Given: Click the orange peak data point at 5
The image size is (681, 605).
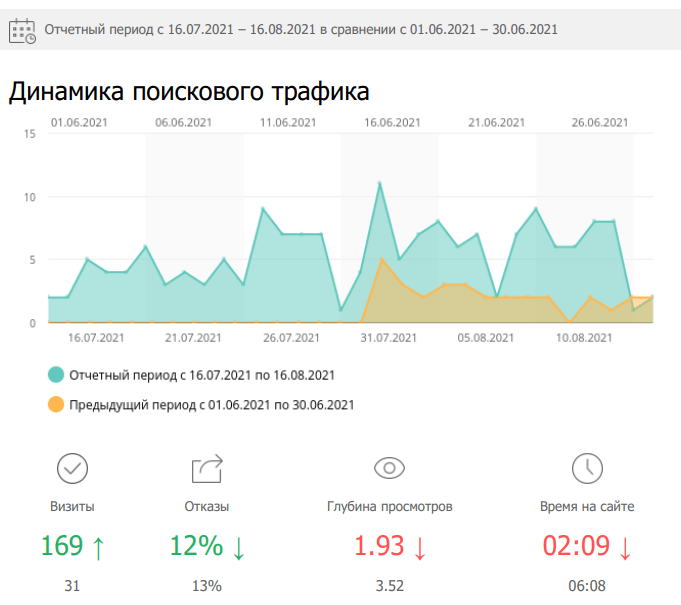Looking at the screenshot, I should tap(381, 259).
